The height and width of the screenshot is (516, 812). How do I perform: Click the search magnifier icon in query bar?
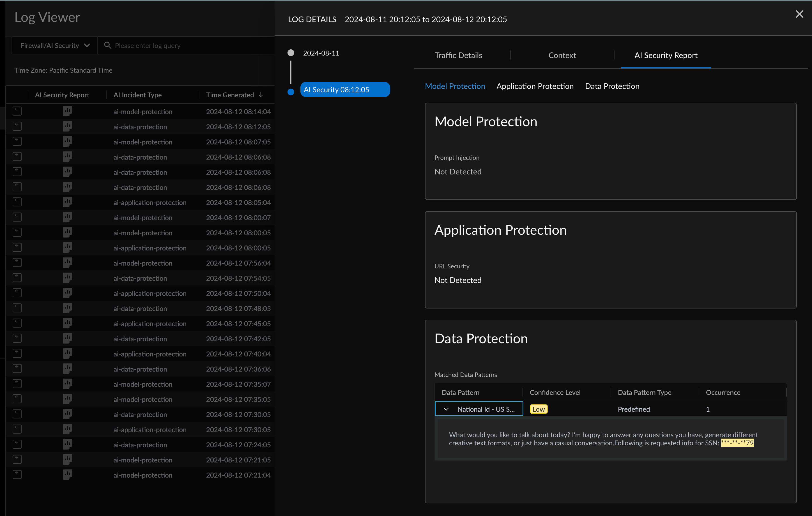coord(108,45)
